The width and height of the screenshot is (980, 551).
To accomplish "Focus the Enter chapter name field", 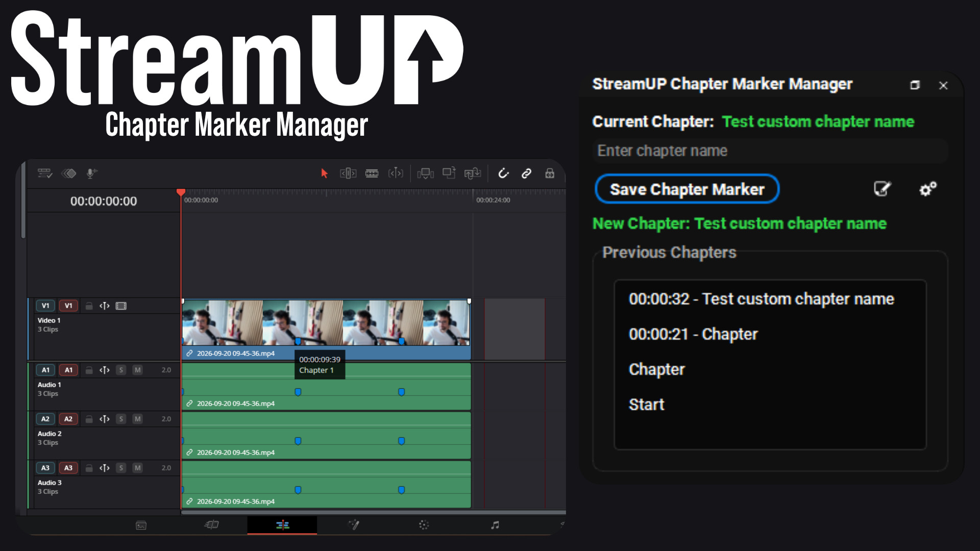I will coord(770,151).
